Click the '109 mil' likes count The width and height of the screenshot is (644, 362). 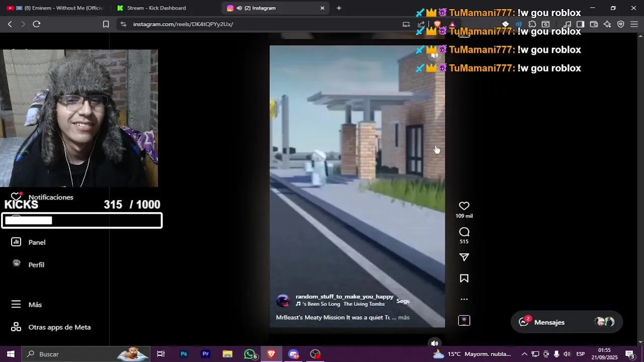tap(464, 216)
